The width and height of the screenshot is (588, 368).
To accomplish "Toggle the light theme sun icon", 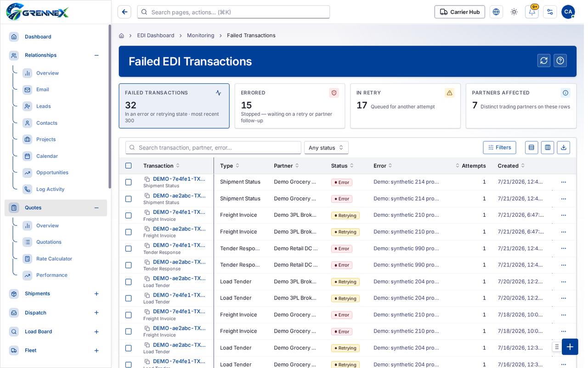I will pos(514,12).
